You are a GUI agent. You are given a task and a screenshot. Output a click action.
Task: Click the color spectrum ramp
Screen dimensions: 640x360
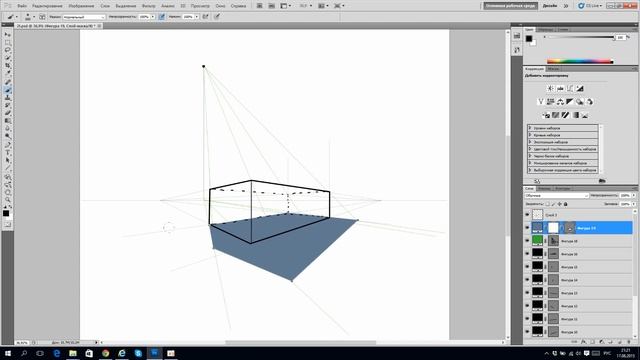point(580,61)
